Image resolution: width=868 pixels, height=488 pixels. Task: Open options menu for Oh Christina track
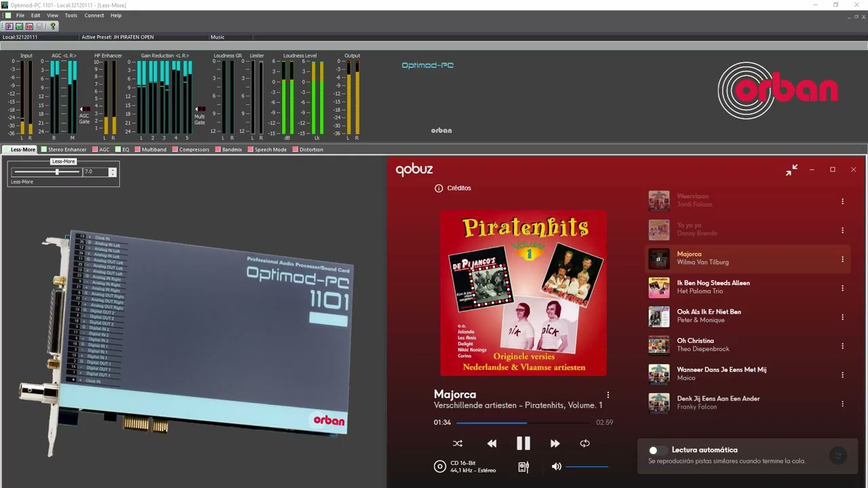tap(843, 346)
